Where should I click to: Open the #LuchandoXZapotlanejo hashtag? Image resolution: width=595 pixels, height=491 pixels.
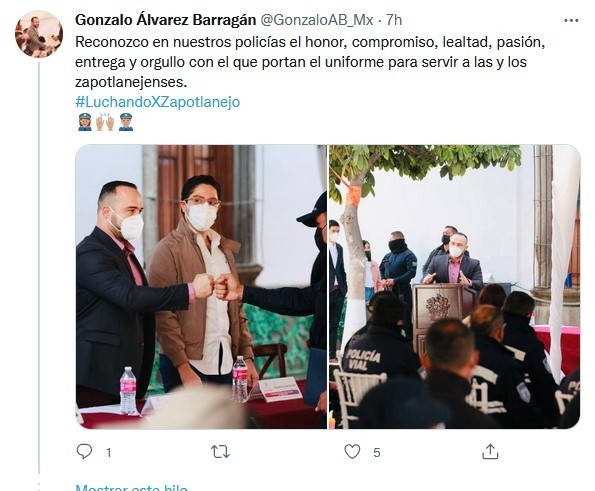coord(157,102)
